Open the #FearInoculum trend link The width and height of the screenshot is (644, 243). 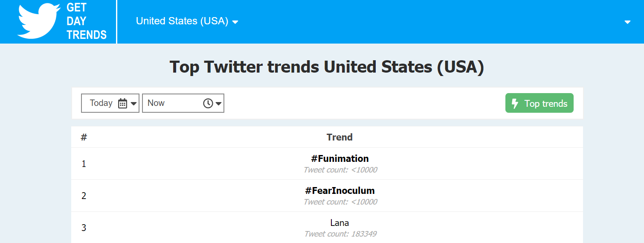[x=340, y=190]
